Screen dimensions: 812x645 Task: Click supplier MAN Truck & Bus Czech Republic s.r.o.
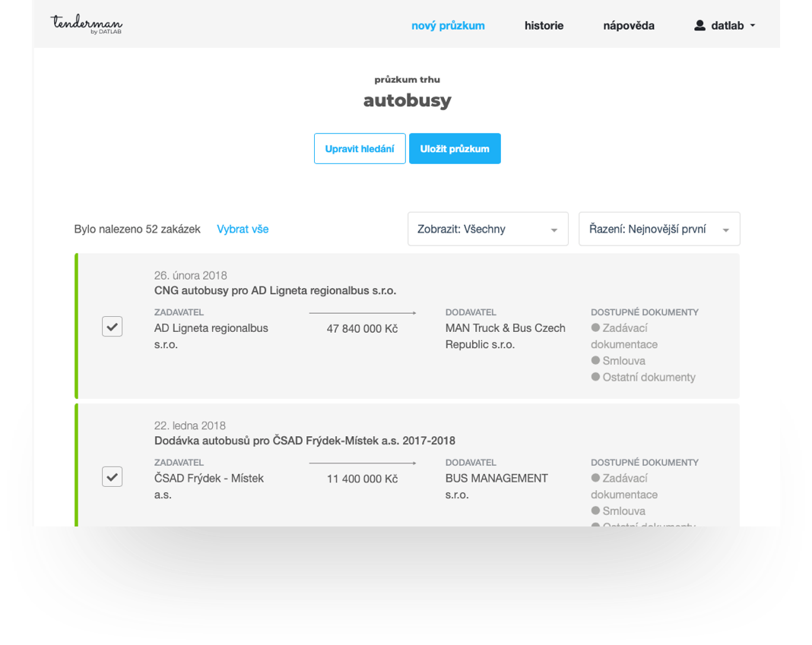506,336
